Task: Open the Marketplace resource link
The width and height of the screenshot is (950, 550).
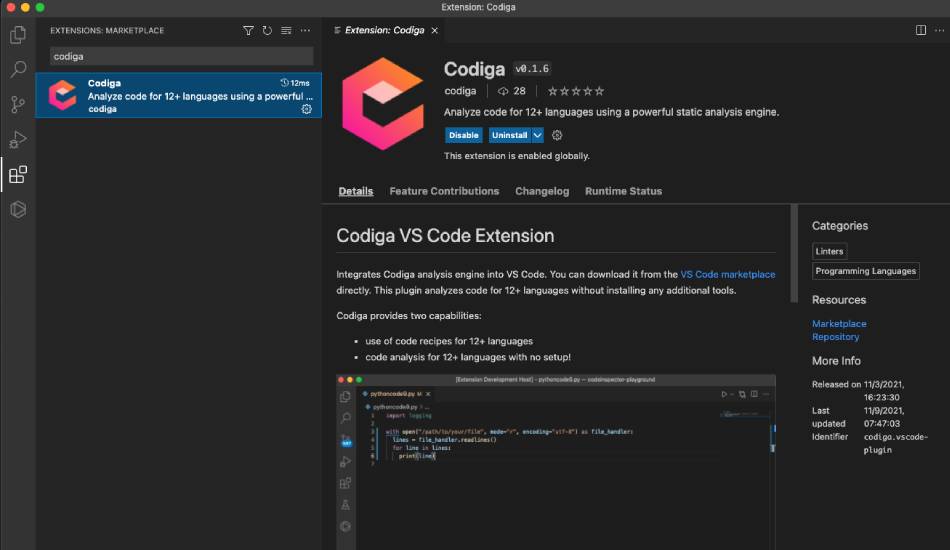Action: (839, 323)
